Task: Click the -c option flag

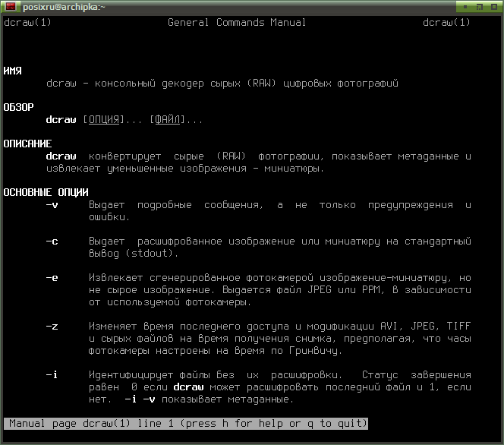Action: [52, 241]
